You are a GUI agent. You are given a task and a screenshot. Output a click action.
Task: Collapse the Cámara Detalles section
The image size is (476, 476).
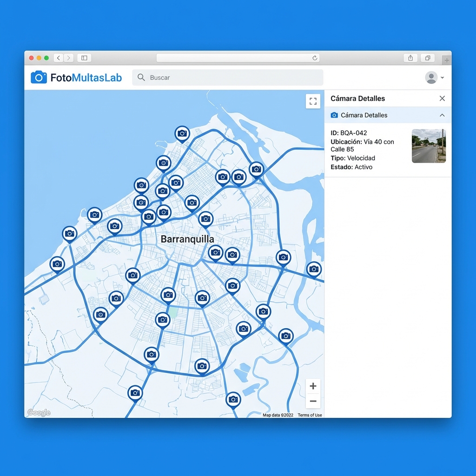442,115
